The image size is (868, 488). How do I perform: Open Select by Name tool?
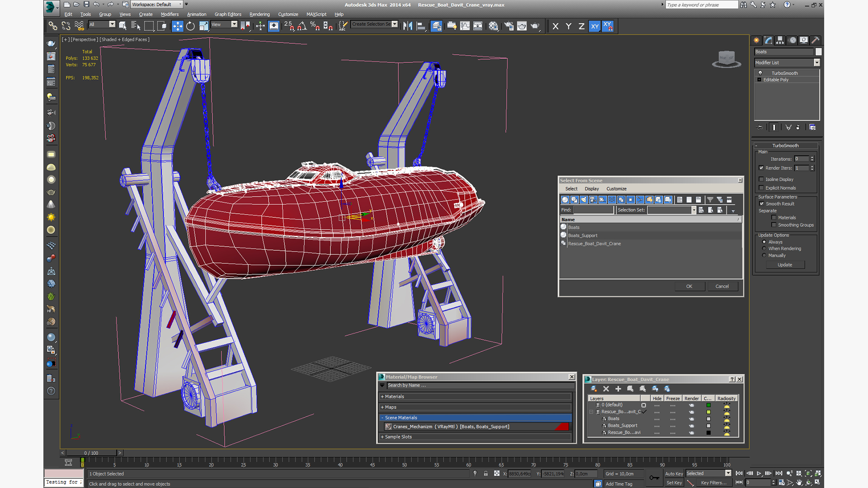coord(136,26)
